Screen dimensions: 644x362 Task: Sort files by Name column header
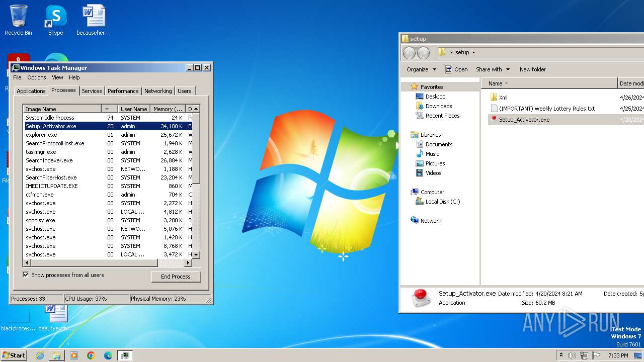pyautogui.click(x=549, y=83)
